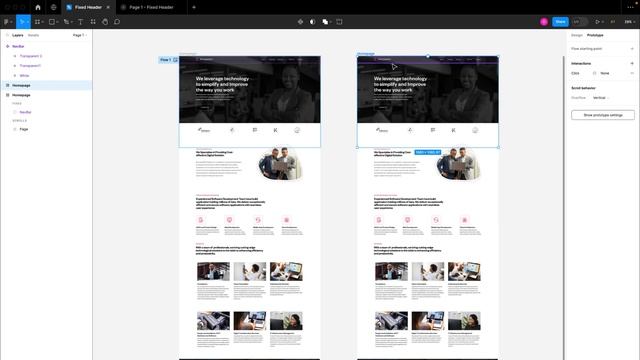Click the hero image in left Homepage frame
This screenshot has width=640, height=360.
249,89
